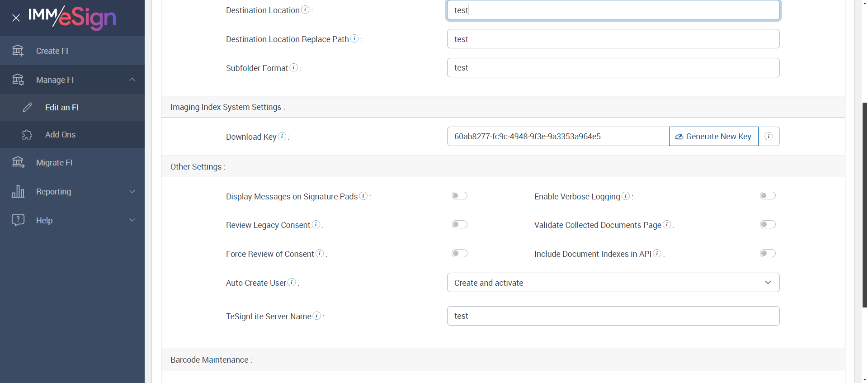
Task: Click info icon next to Download Key label
Action: point(282,136)
